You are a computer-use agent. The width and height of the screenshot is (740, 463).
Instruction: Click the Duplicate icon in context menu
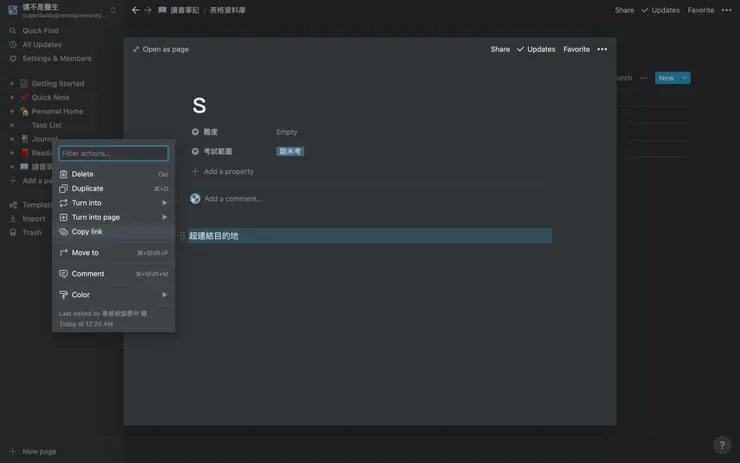63,188
